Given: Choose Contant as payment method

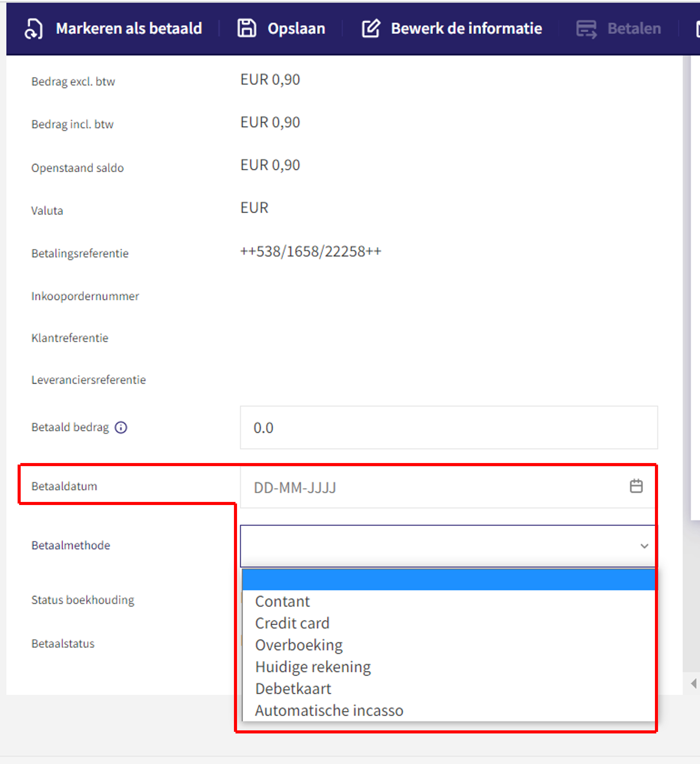Looking at the screenshot, I should coord(449,601).
